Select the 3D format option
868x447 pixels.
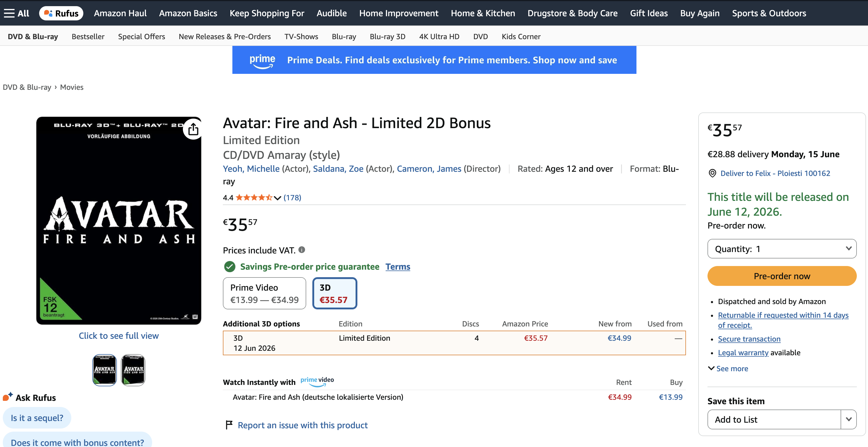pyautogui.click(x=335, y=293)
